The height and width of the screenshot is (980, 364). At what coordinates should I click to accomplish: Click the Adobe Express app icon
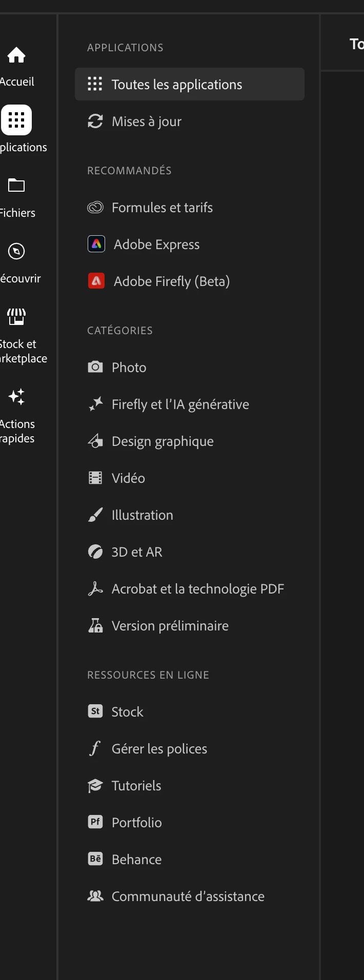click(x=96, y=244)
